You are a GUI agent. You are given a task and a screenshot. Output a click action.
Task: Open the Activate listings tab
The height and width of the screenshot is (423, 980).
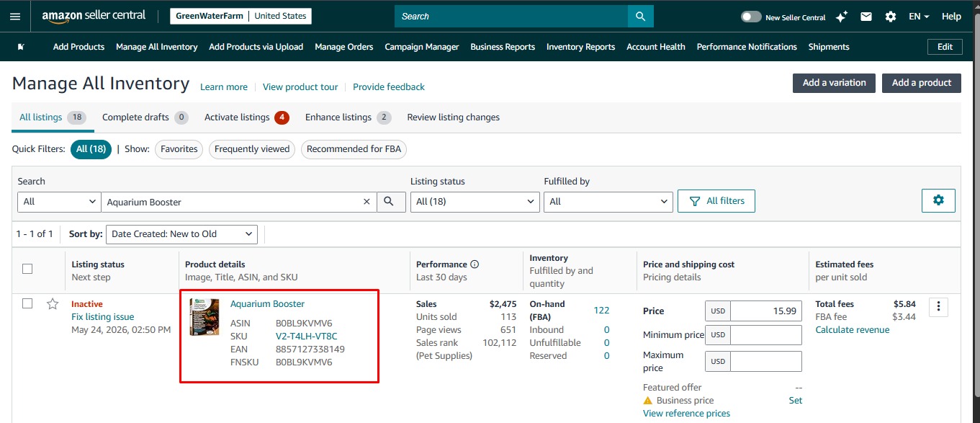[x=246, y=117]
